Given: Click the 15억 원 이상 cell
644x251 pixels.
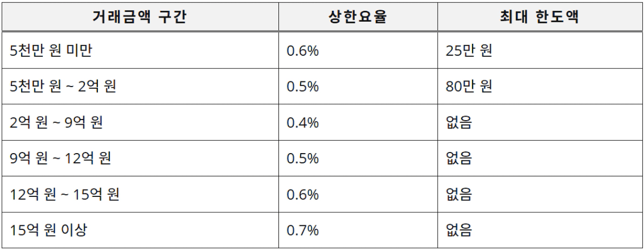Looking at the screenshot, I should coord(49,231).
